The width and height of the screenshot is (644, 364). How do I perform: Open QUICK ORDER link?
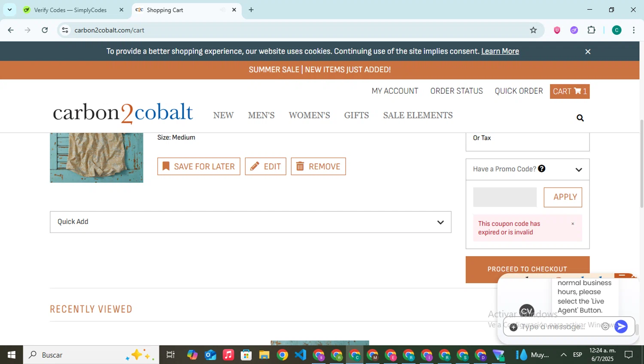(x=519, y=91)
